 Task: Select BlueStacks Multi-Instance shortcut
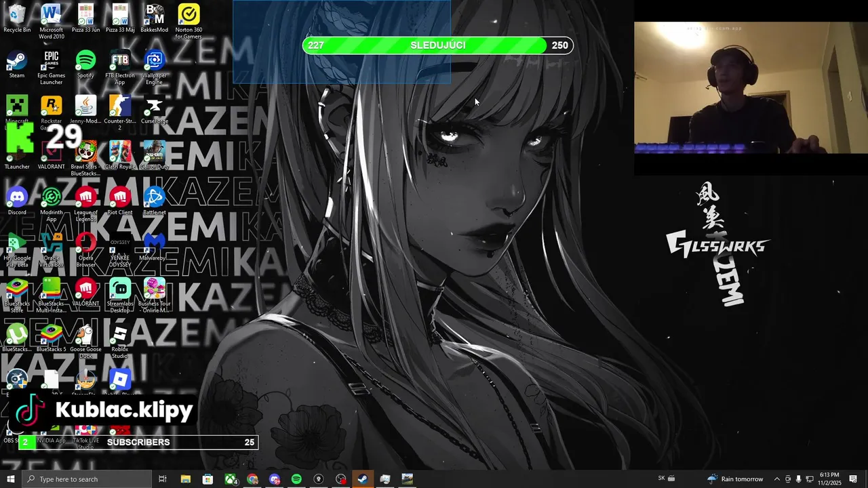[52, 295]
